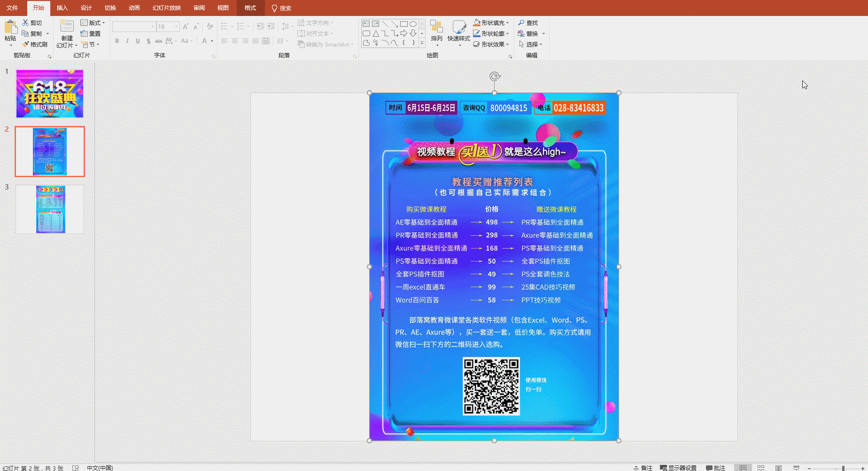Select the line arrow shape

tap(394, 24)
